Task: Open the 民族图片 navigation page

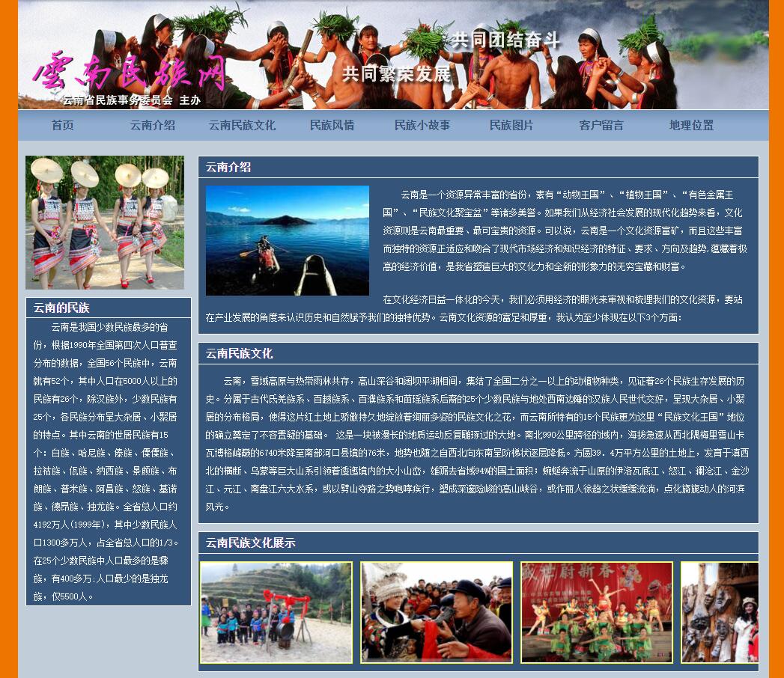Action: 511,126
